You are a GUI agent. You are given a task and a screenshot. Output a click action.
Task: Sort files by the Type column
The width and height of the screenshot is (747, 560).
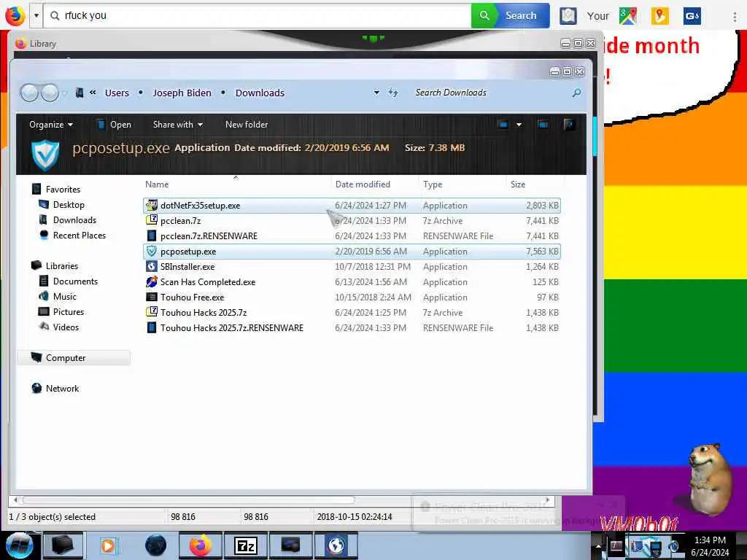click(462, 184)
